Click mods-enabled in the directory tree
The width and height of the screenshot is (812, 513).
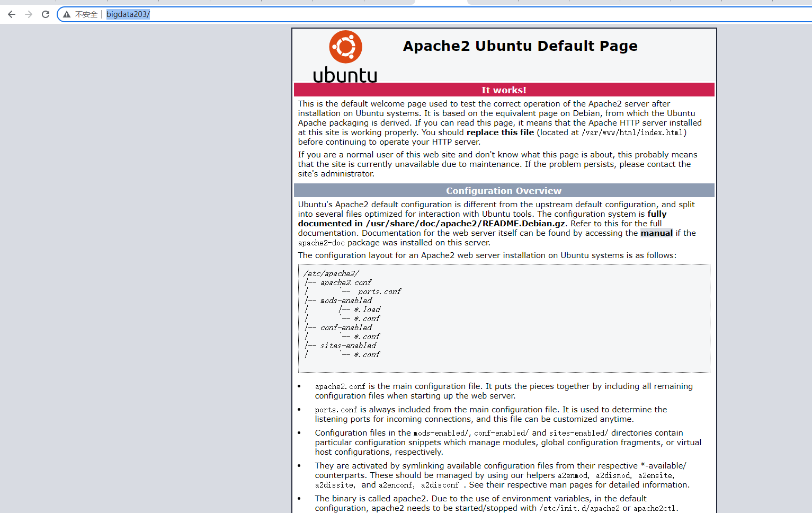[346, 300]
